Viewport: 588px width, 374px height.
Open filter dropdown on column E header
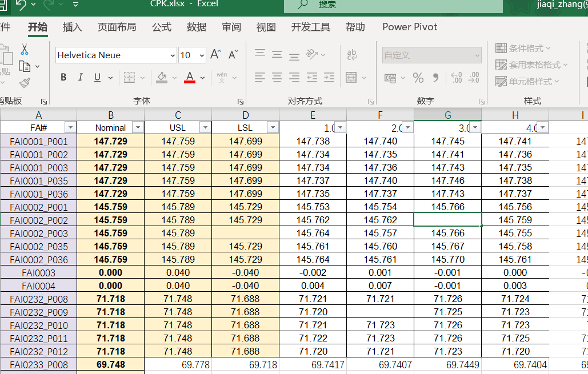340,128
